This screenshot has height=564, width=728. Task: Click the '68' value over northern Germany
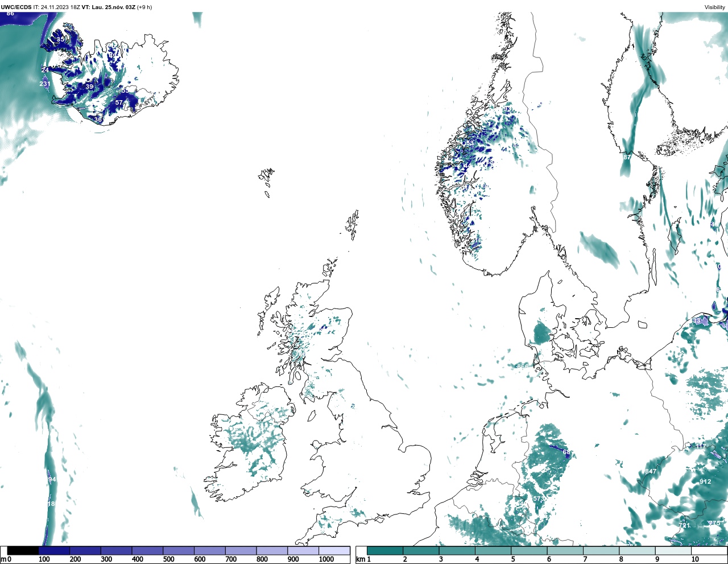tap(566, 452)
